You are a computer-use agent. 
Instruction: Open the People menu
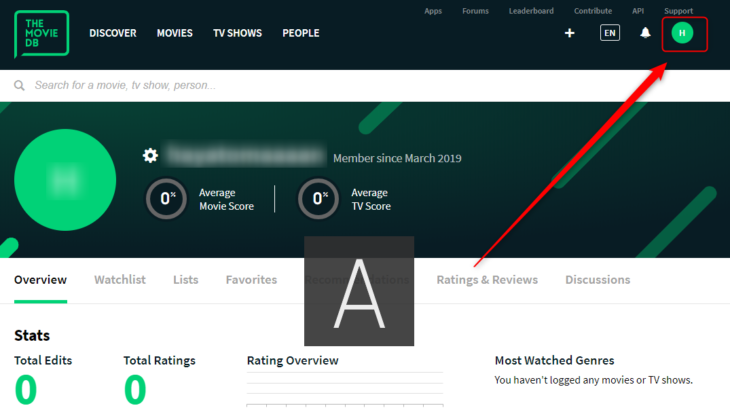(x=301, y=33)
